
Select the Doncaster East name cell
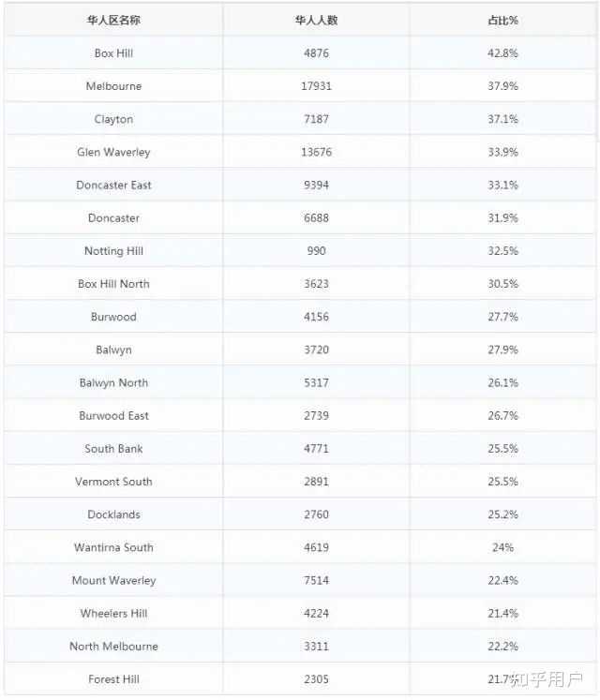(x=113, y=186)
